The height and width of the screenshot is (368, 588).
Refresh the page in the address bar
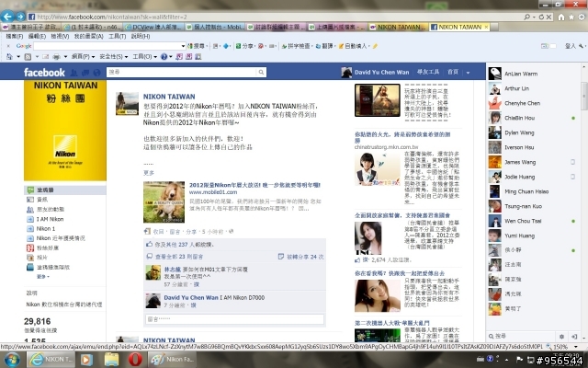541,17
